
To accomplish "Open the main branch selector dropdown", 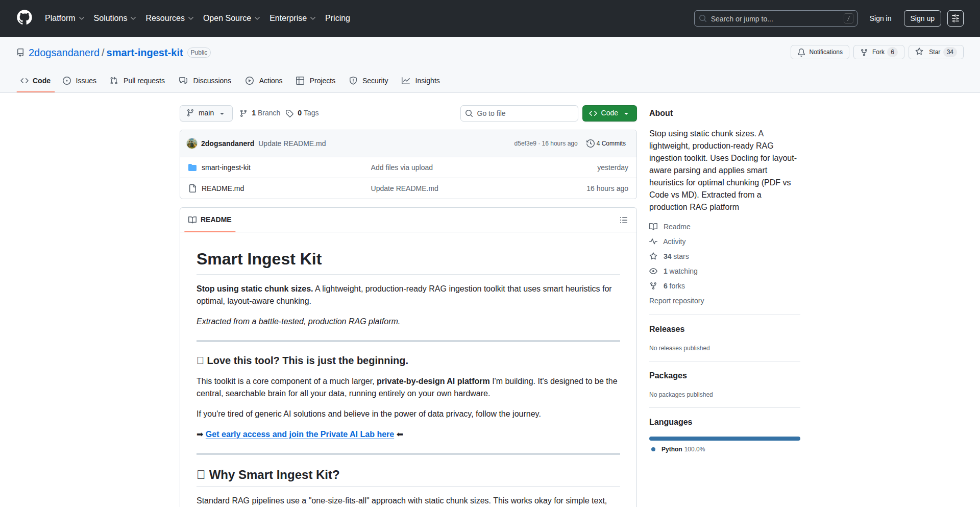I will 206,113.
